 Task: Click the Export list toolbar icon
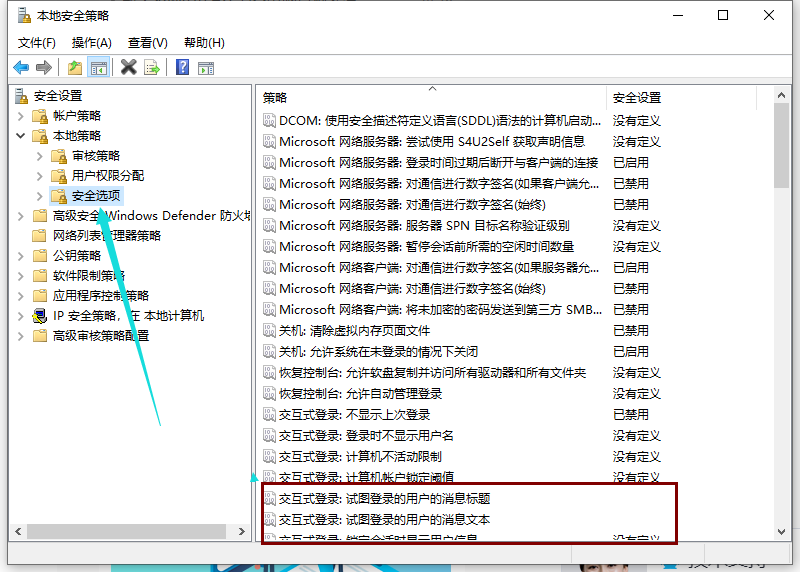pyautogui.click(x=152, y=67)
